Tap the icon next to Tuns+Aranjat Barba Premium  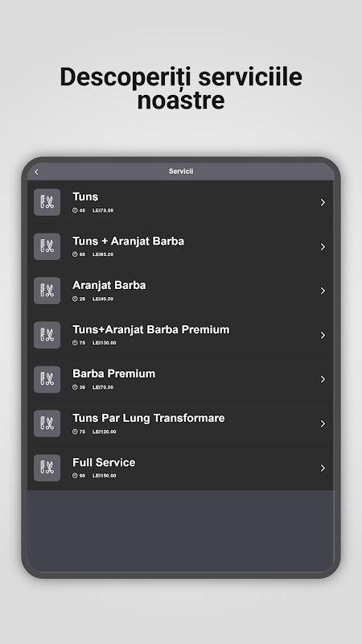(47, 335)
